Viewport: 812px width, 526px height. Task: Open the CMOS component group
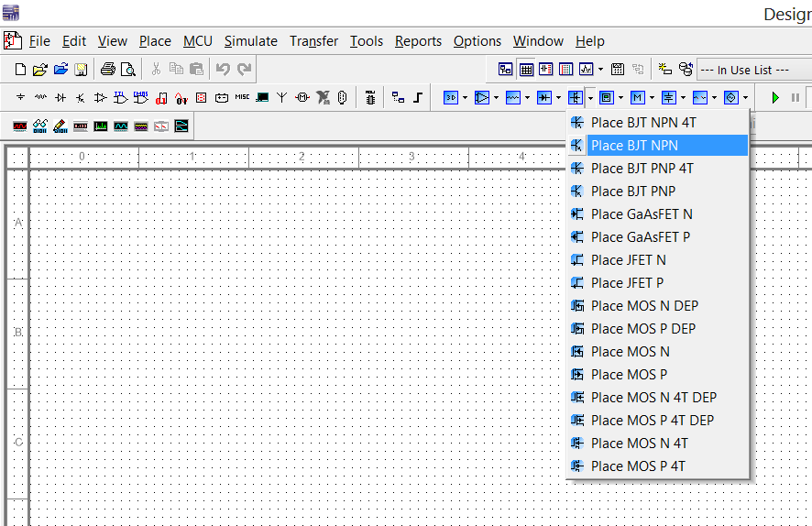click(140, 97)
